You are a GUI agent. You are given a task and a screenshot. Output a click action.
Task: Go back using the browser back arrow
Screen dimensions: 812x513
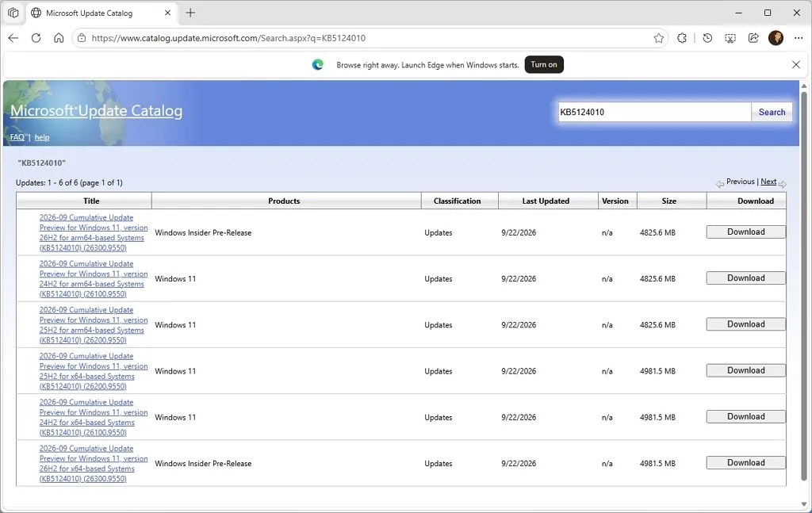tap(13, 38)
